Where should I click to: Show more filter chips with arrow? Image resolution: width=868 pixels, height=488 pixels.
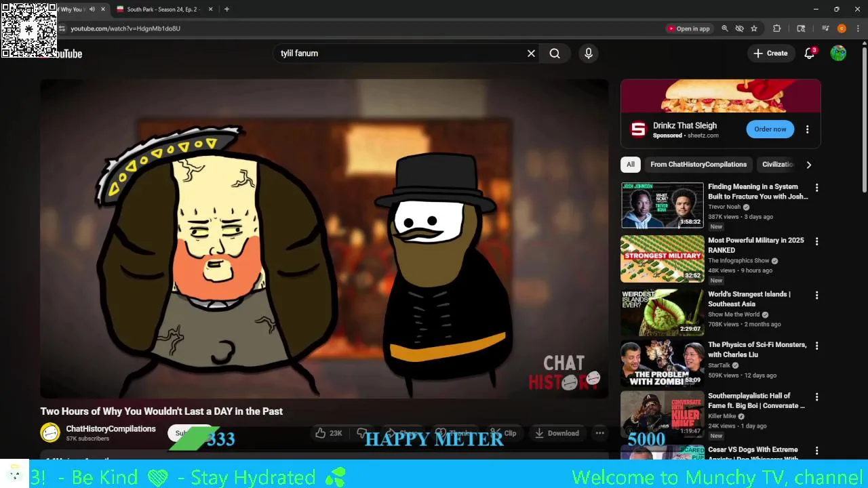(x=808, y=165)
